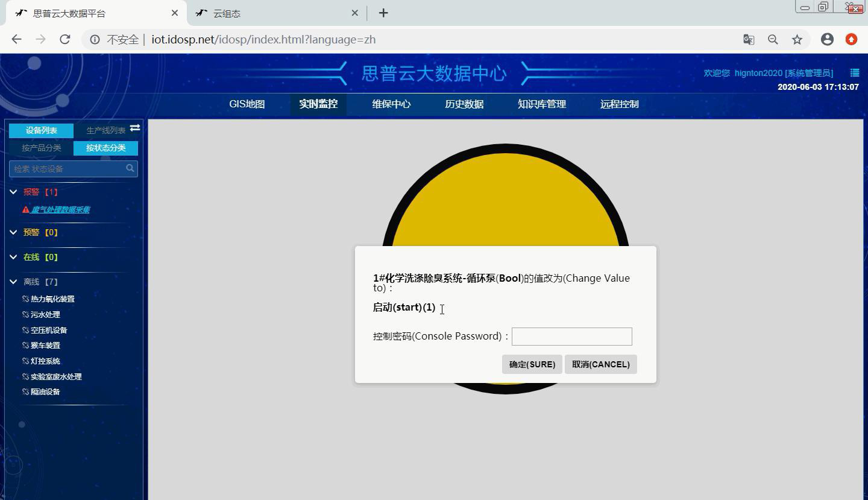Click the offline status icon next to 热力氧化装置

click(25, 299)
